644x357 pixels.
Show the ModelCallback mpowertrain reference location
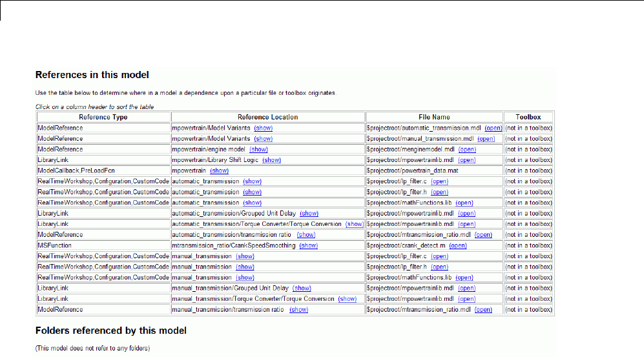point(220,170)
